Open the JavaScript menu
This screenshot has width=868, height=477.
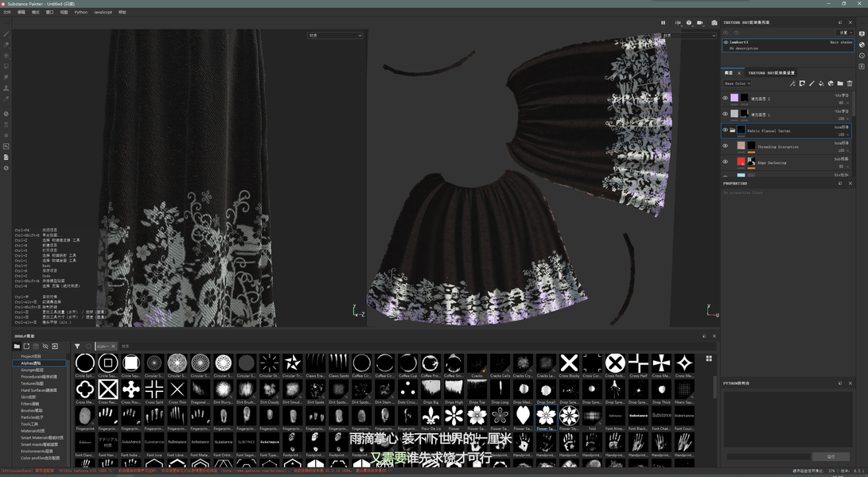pos(103,12)
